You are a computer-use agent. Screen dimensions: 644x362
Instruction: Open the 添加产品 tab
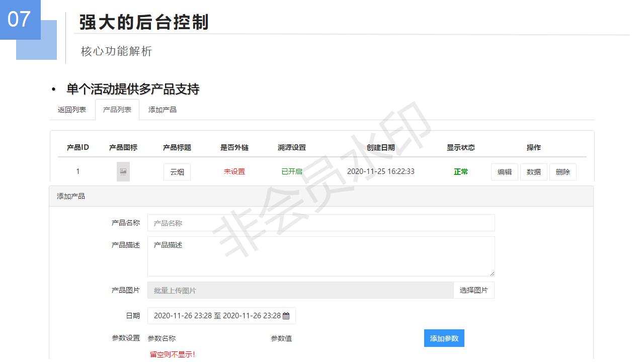point(163,110)
